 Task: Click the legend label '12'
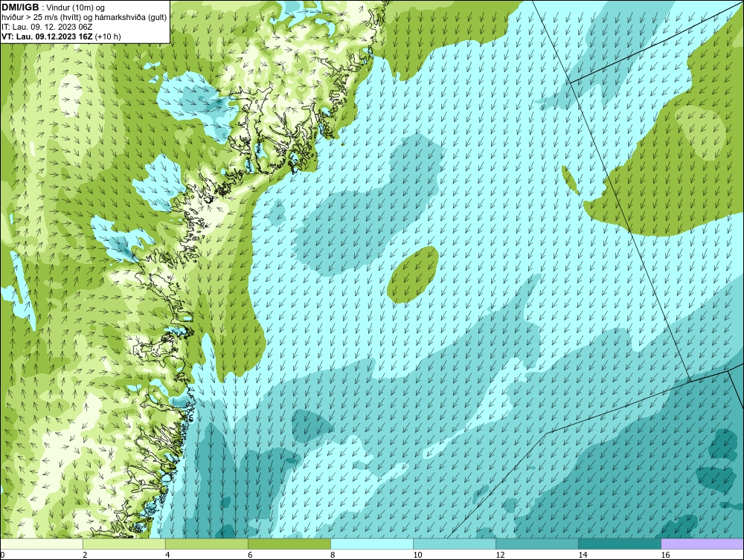500,555
